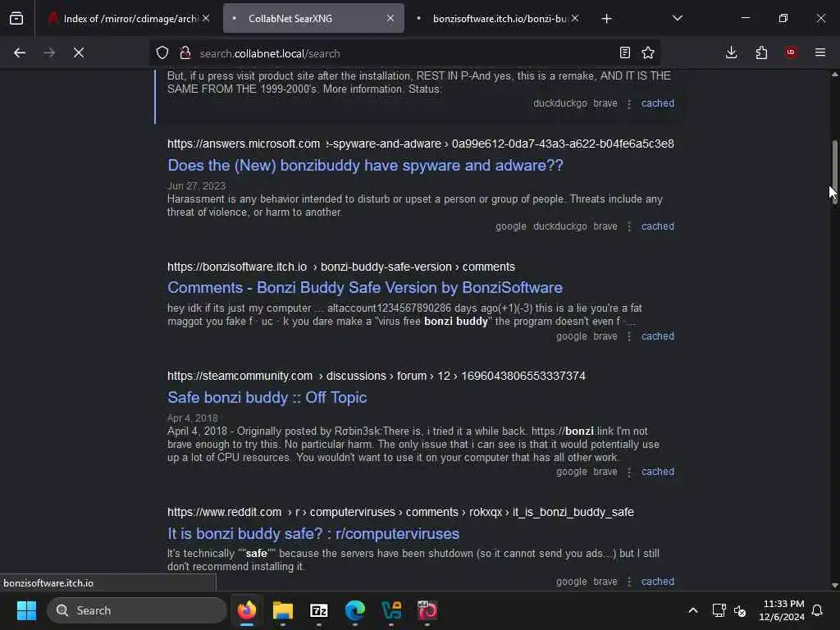Click the https://answers.microsoft.com URL text
Screen dimensions: 840x630
coord(243,144)
